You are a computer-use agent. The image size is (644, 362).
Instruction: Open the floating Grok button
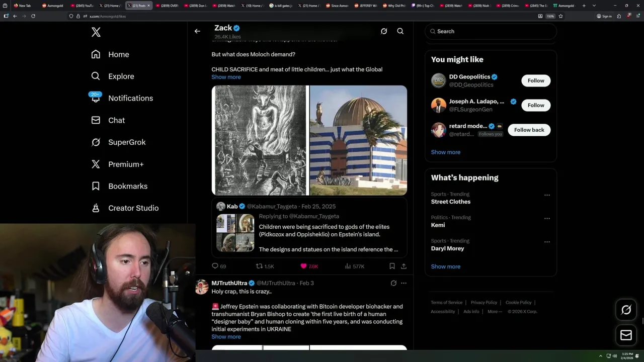point(626,310)
